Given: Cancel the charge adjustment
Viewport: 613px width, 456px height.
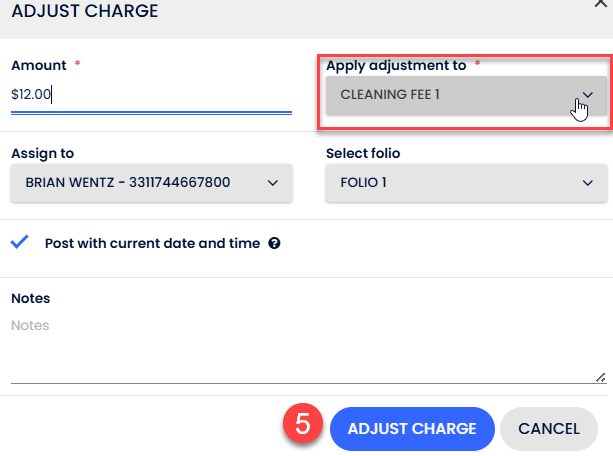Looking at the screenshot, I should [549, 429].
